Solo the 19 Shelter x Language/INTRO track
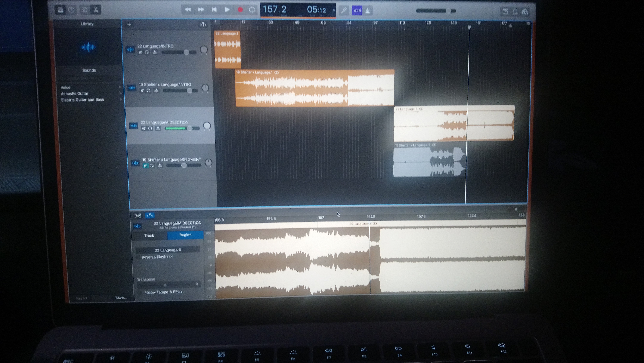 149,90
